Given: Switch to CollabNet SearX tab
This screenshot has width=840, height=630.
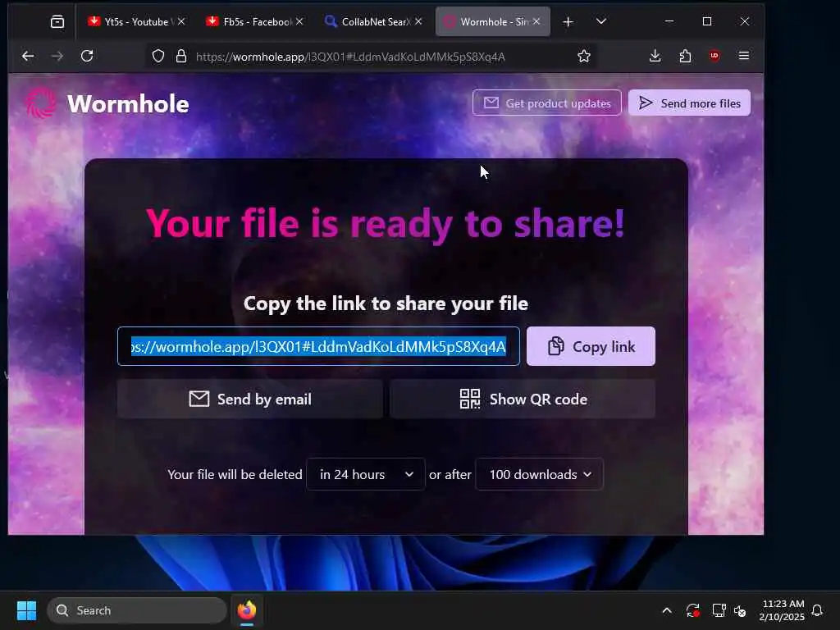Looking at the screenshot, I should point(373,21).
